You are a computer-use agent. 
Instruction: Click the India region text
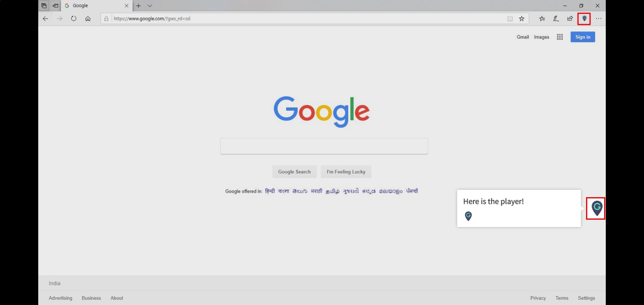point(55,283)
